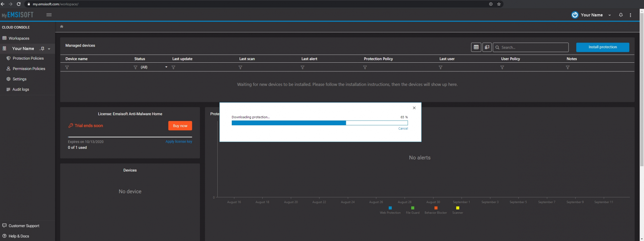The height and width of the screenshot is (241, 644).
Task: Sort by Protection Policy column
Action: [x=378, y=59]
